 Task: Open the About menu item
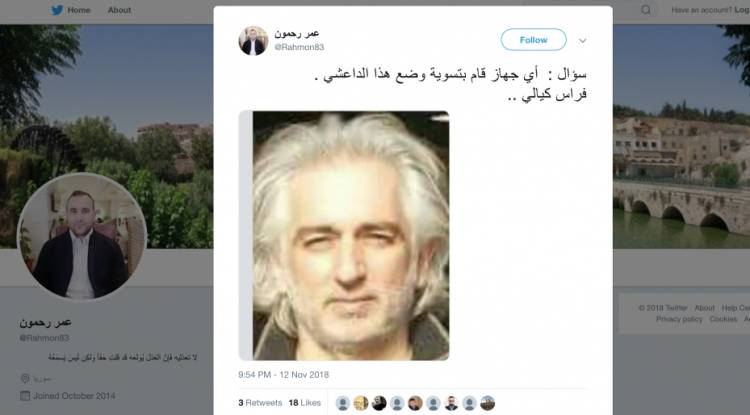tap(120, 10)
